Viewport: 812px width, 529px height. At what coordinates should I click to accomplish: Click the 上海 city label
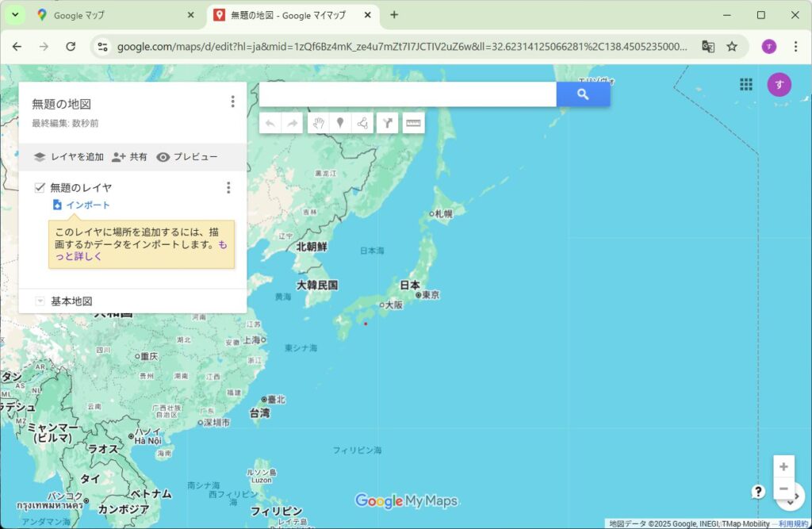tap(251, 340)
